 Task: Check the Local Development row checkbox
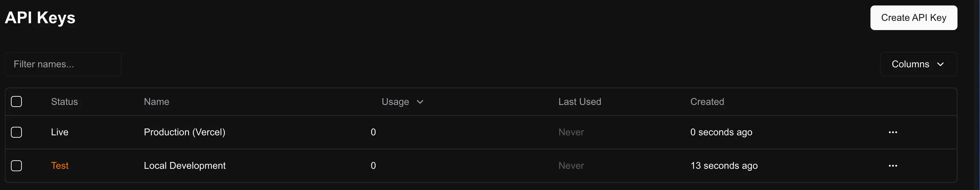tap(16, 166)
